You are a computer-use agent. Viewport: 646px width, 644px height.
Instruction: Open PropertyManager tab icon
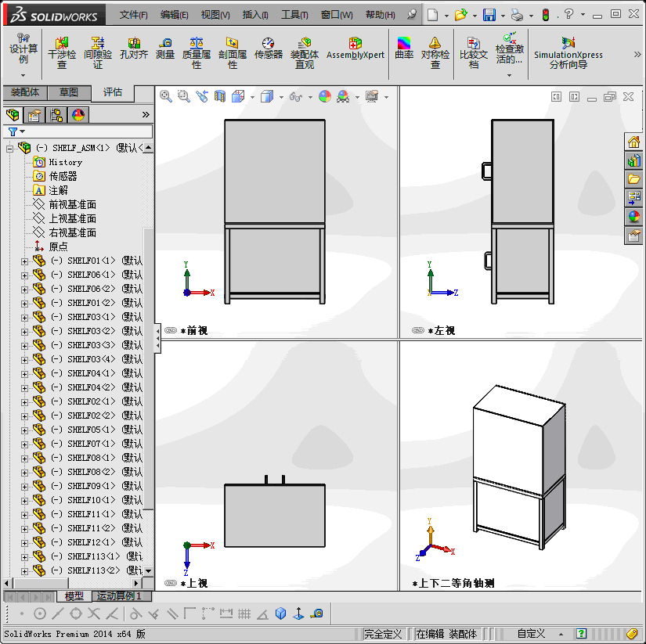pyautogui.click(x=34, y=115)
